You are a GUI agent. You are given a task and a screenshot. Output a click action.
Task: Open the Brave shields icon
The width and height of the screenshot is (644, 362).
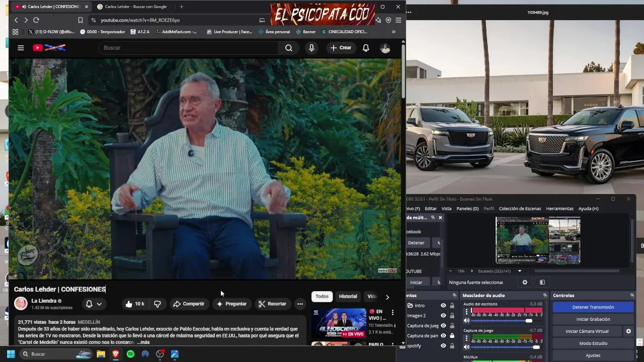click(388, 20)
